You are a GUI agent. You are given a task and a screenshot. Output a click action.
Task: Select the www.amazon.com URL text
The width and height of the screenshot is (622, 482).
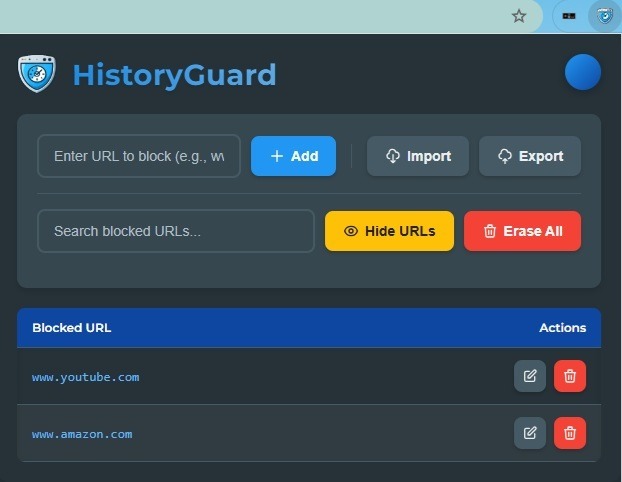[x=82, y=434]
